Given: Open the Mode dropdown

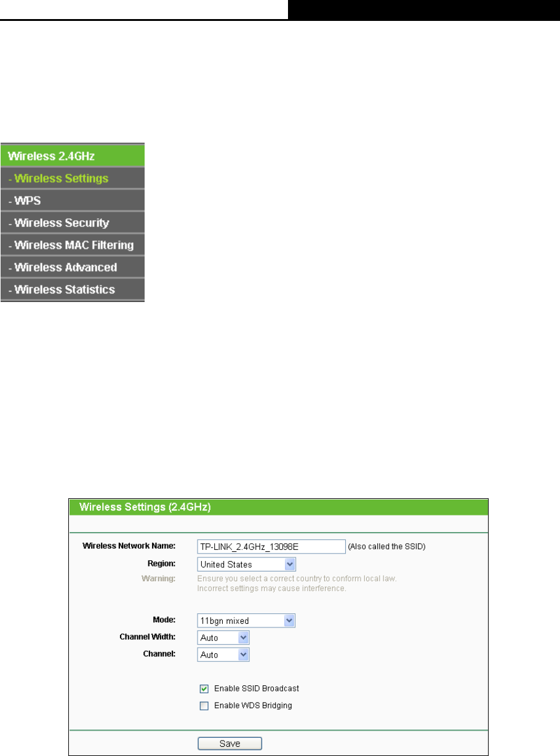Looking at the screenshot, I should 247,621.
